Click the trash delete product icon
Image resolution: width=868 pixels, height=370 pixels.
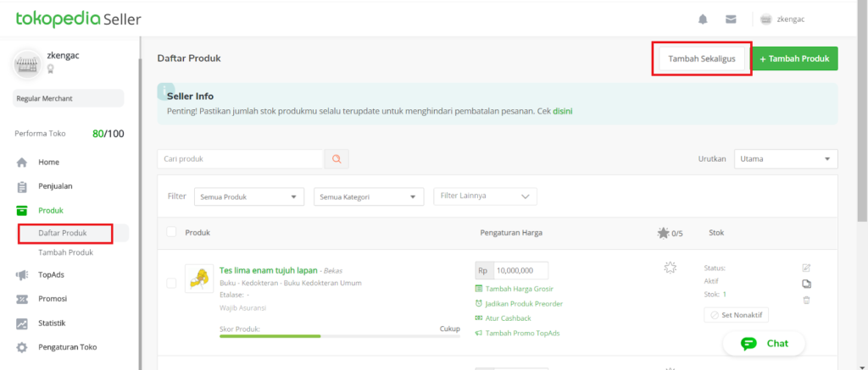[807, 300]
